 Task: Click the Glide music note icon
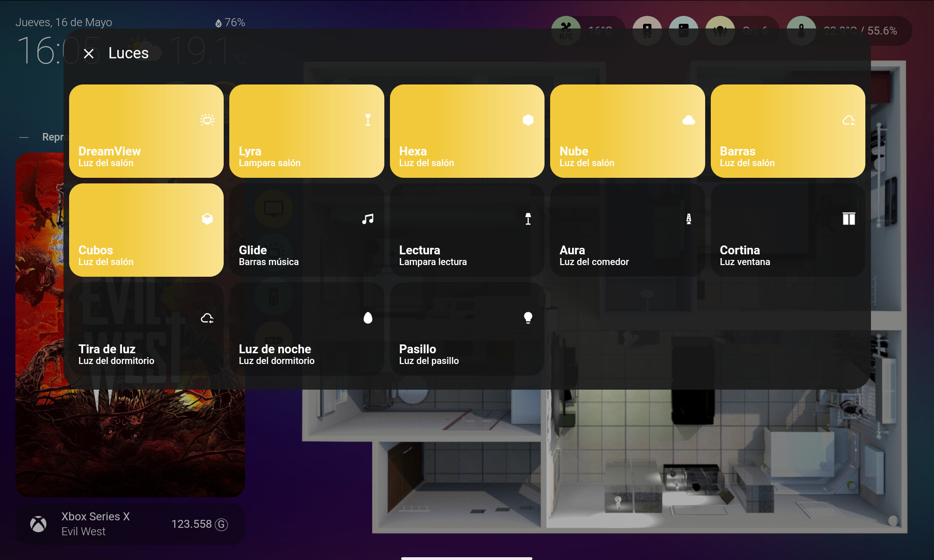pos(368,219)
